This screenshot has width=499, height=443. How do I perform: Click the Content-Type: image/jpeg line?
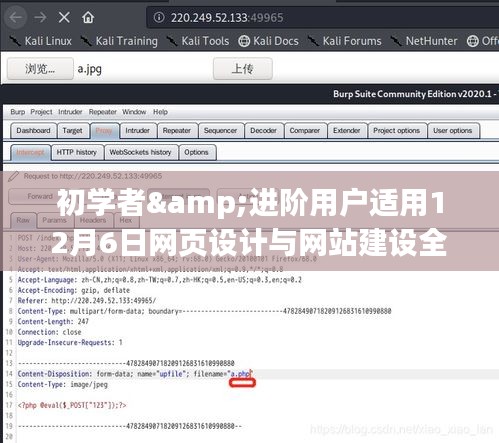(x=63, y=384)
